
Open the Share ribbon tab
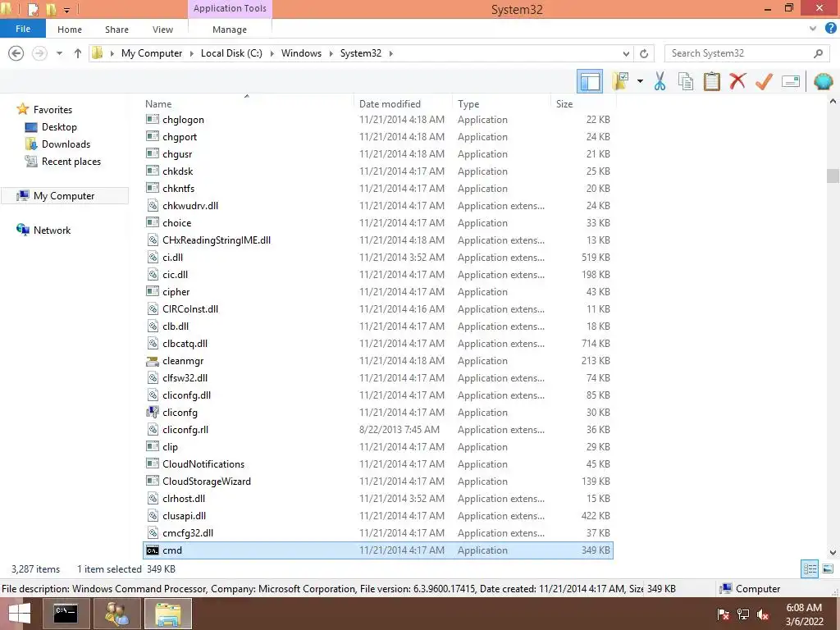point(116,30)
